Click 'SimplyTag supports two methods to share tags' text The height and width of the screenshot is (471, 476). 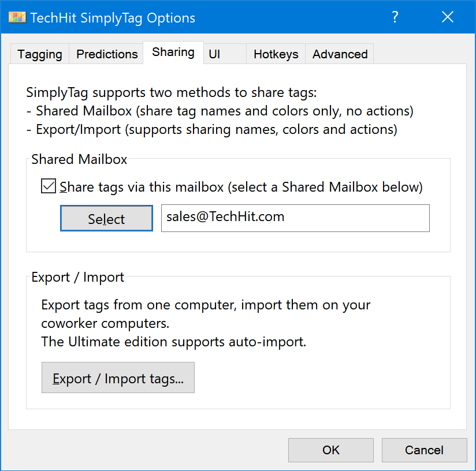pyautogui.click(x=172, y=93)
